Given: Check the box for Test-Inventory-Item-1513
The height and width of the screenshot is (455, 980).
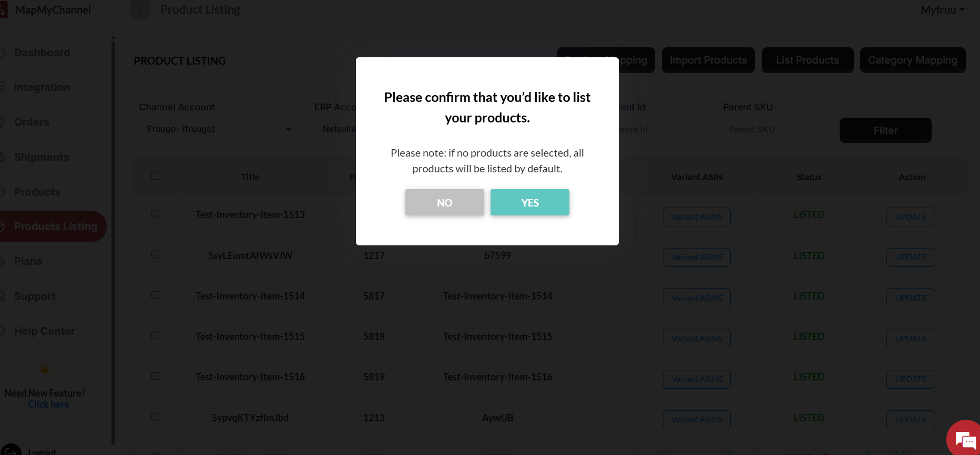Looking at the screenshot, I should coord(155,214).
